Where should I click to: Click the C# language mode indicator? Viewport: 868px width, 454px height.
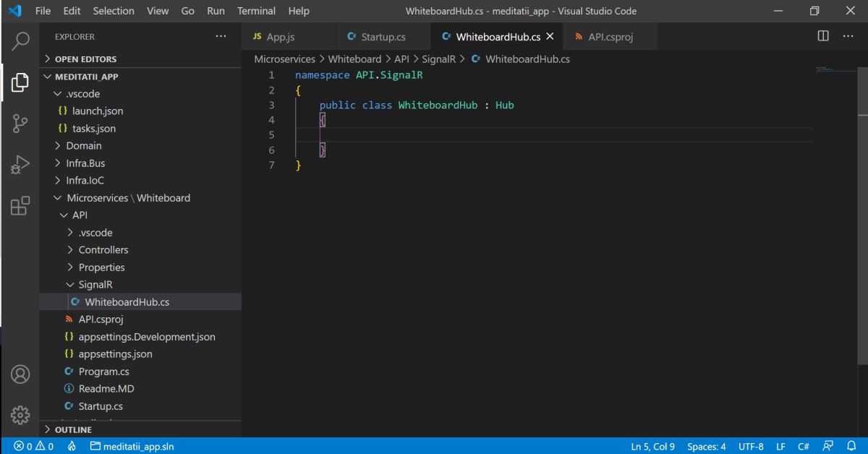804,446
